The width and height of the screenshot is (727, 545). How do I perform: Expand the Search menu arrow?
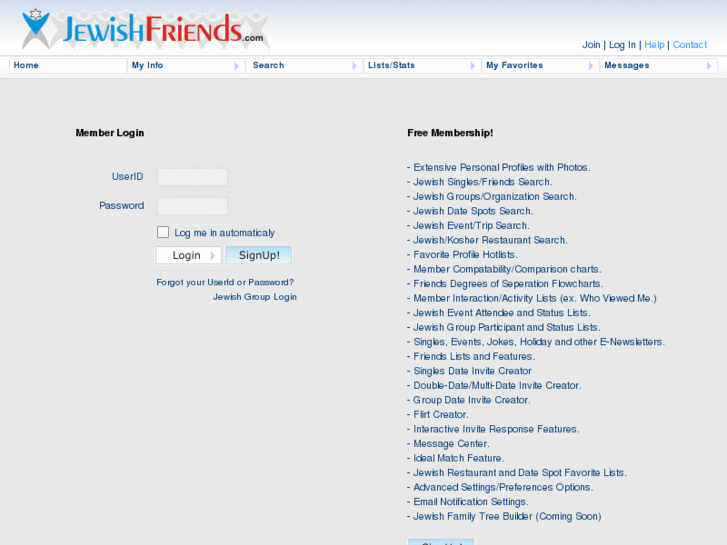pos(354,66)
